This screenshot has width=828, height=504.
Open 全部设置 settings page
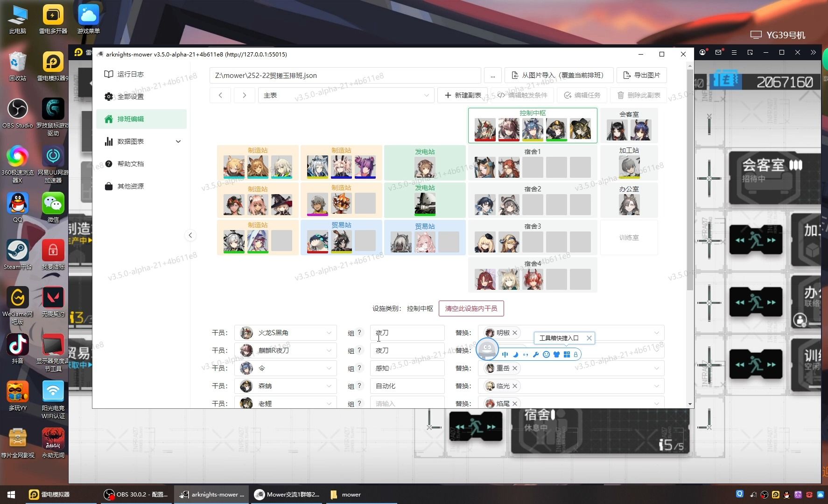[x=141, y=97]
